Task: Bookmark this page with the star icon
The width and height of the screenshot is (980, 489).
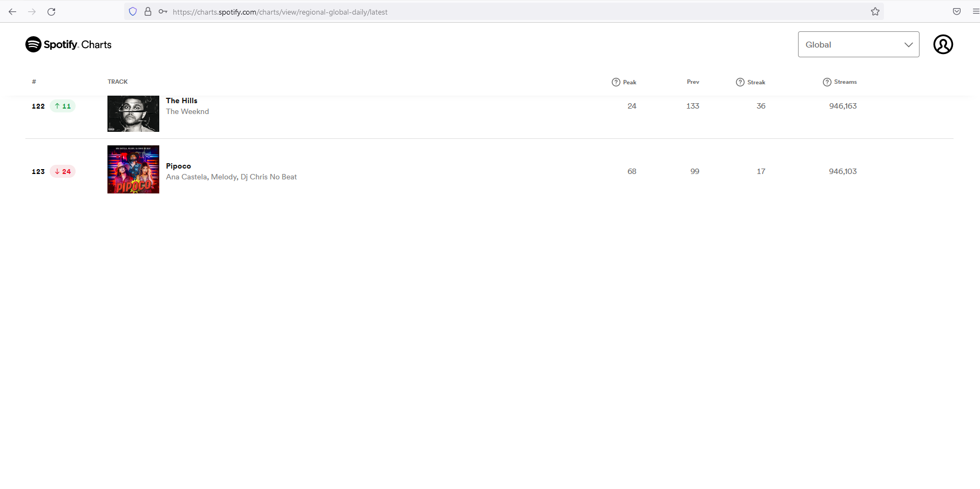Action: click(x=875, y=11)
